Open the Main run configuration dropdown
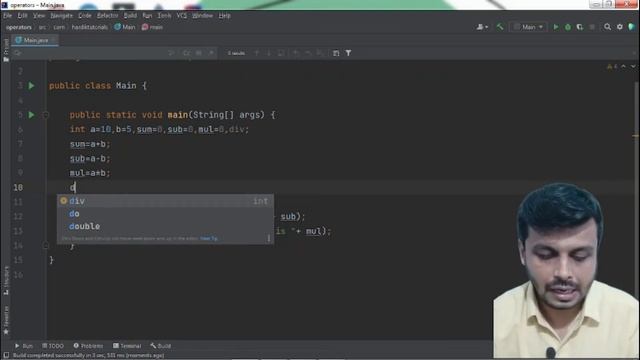The image size is (640, 360). coord(528,27)
